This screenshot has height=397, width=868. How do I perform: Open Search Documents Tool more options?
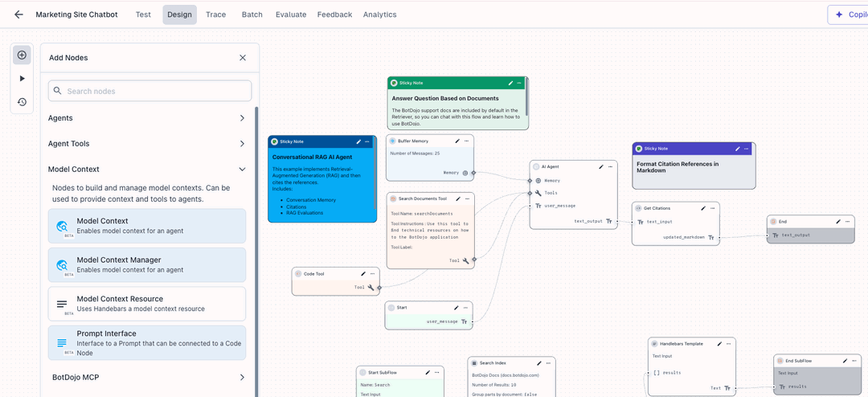(467, 198)
